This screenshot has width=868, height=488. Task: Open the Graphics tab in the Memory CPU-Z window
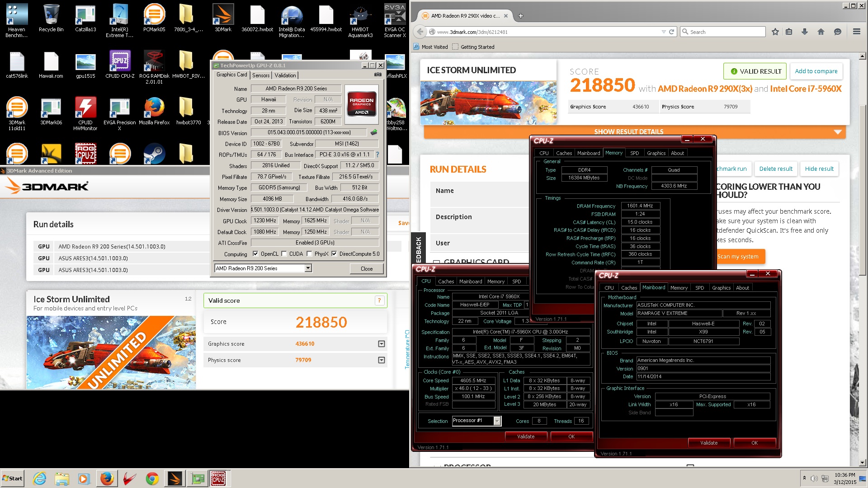pyautogui.click(x=656, y=153)
